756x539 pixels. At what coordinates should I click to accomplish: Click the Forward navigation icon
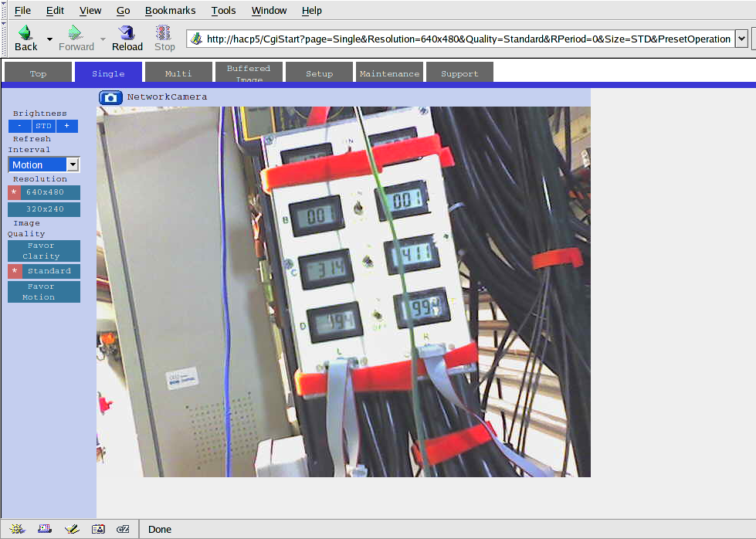[75, 32]
